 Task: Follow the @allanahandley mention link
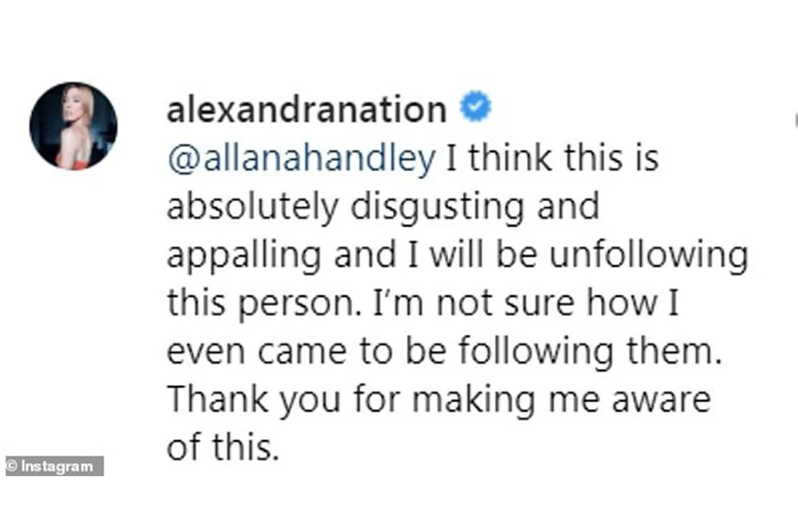pos(301,159)
